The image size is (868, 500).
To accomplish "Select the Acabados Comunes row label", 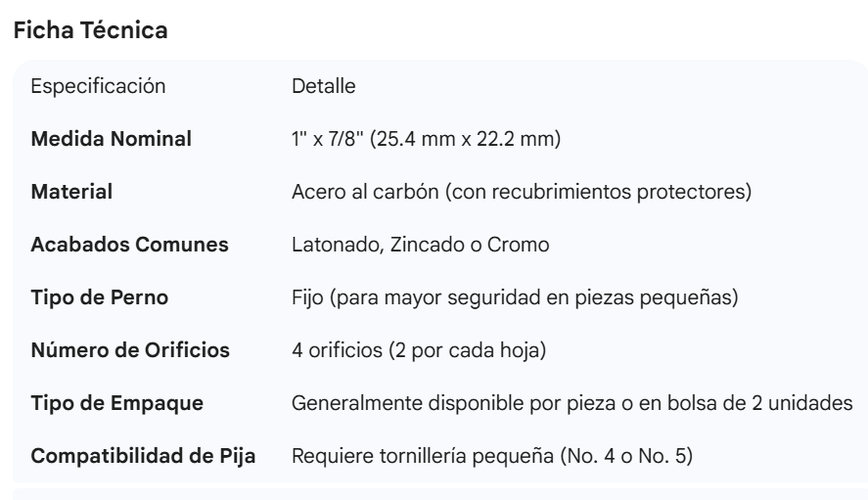I will pos(130,245).
